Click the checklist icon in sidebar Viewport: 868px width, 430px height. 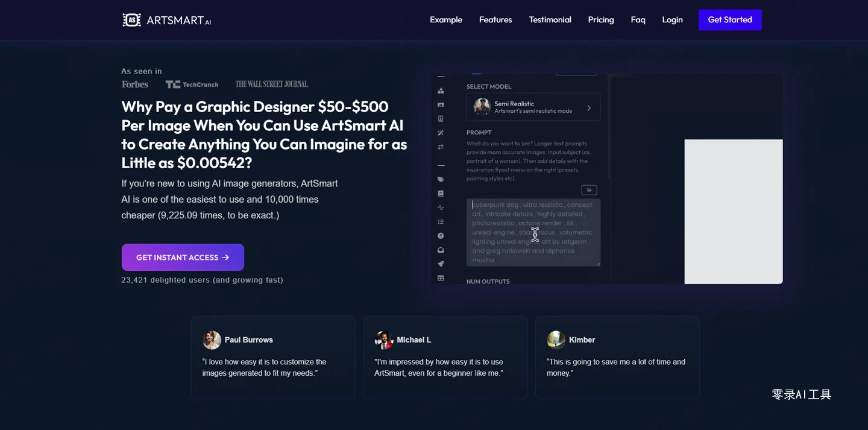point(441,222)
